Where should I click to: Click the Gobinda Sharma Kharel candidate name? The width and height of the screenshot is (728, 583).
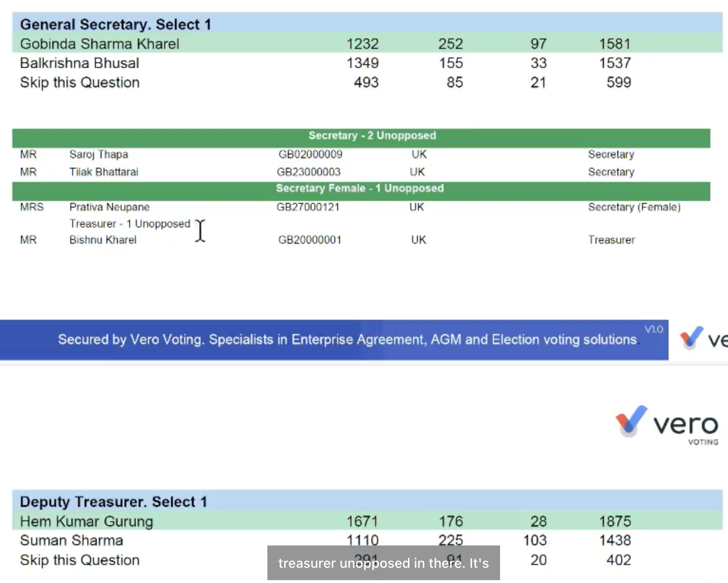tap(100, 44)
